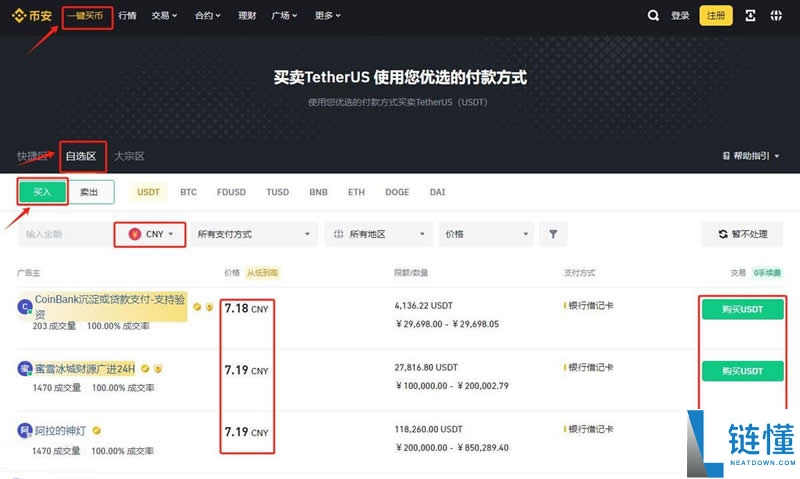Expand the 帮助指引 dropdown
800x479 pixels.
click(752, 156)
